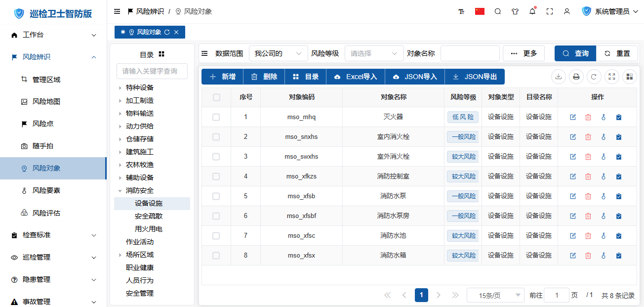
Task: Edit the 消防水泵 row
Action: point(573,196)
